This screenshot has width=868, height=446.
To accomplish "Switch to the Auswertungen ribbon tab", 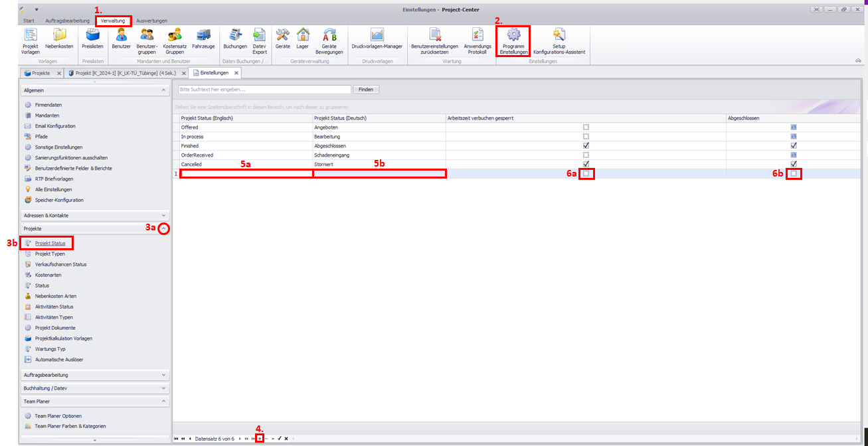I will 151,21.
